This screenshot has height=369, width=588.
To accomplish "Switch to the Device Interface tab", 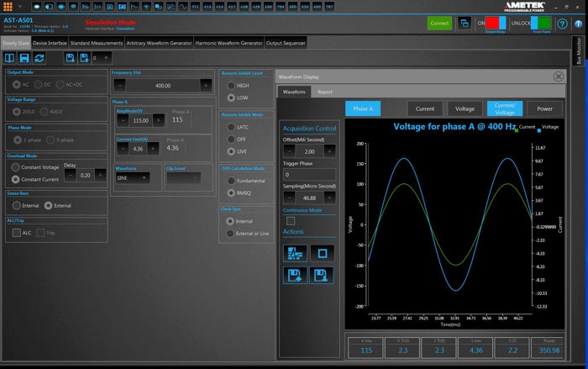I will [50, 42].
